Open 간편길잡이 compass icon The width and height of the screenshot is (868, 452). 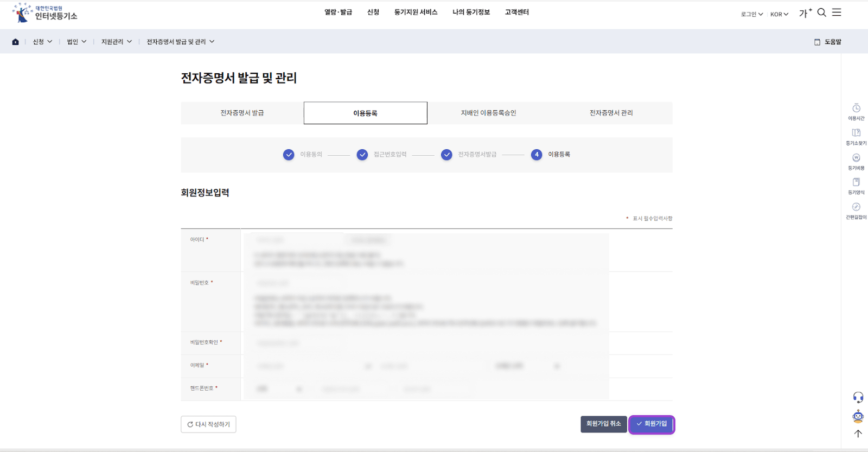[x=856, y=211]
